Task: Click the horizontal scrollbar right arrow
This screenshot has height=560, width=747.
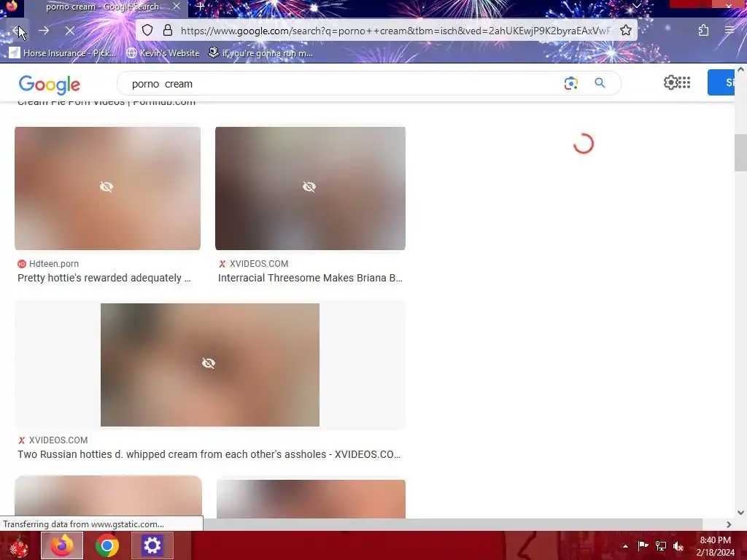Action: coord(729,524)
